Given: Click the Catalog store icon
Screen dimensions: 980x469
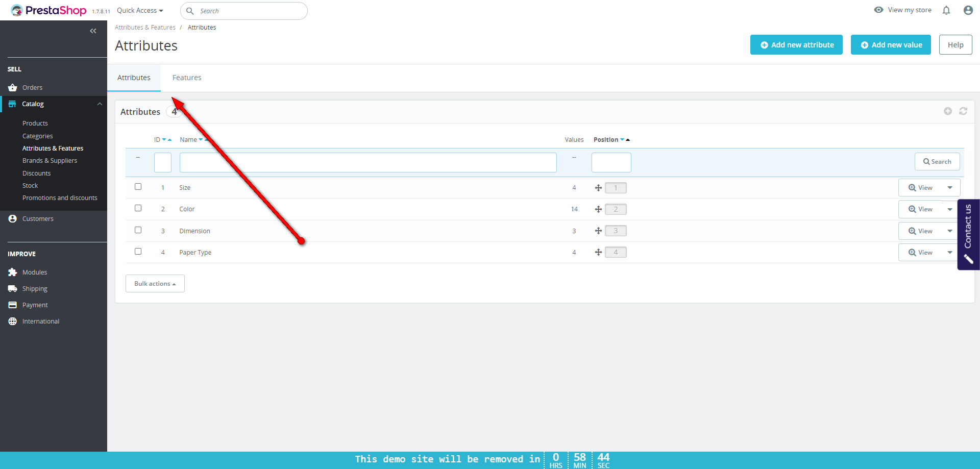Looking at the screenshot, I should pos(12,104).
